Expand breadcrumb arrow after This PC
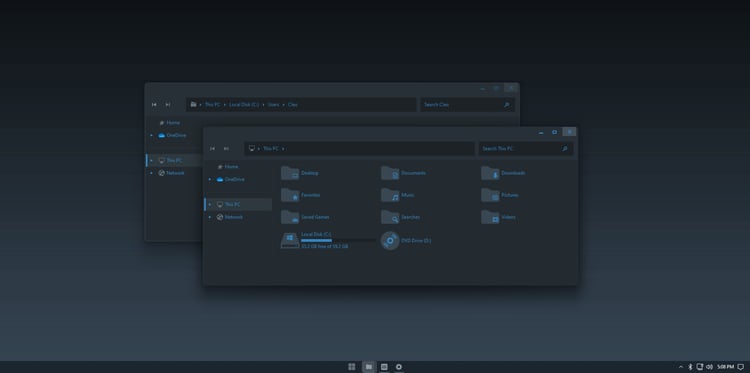Image resolution: width=750 pixels, height=373 pixels. [283, 149]
